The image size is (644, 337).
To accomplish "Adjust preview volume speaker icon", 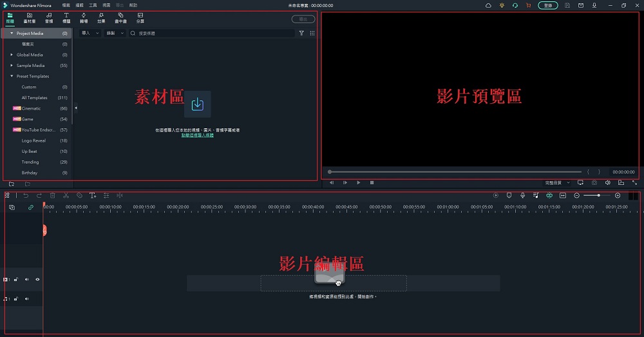I will [607, 183].
